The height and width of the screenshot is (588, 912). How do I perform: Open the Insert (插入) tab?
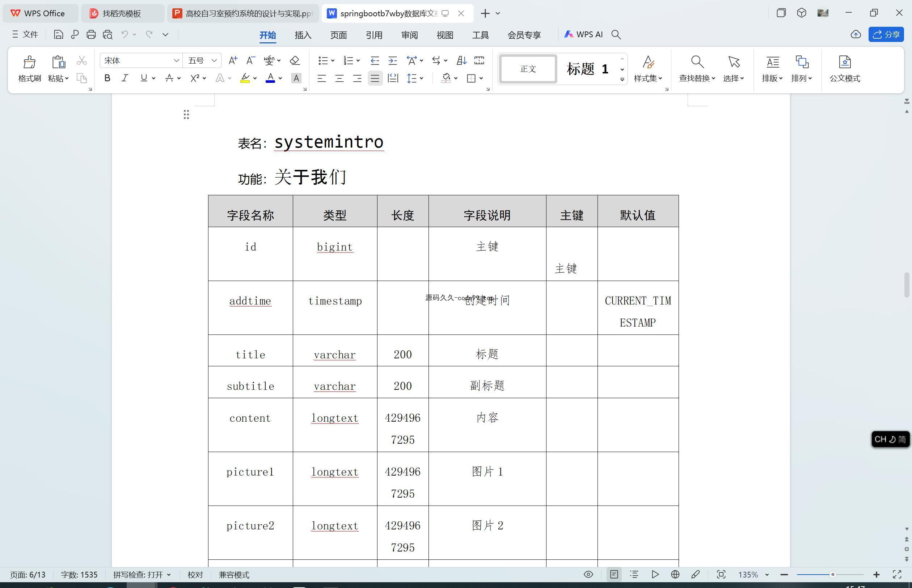[x=303, y=35]
